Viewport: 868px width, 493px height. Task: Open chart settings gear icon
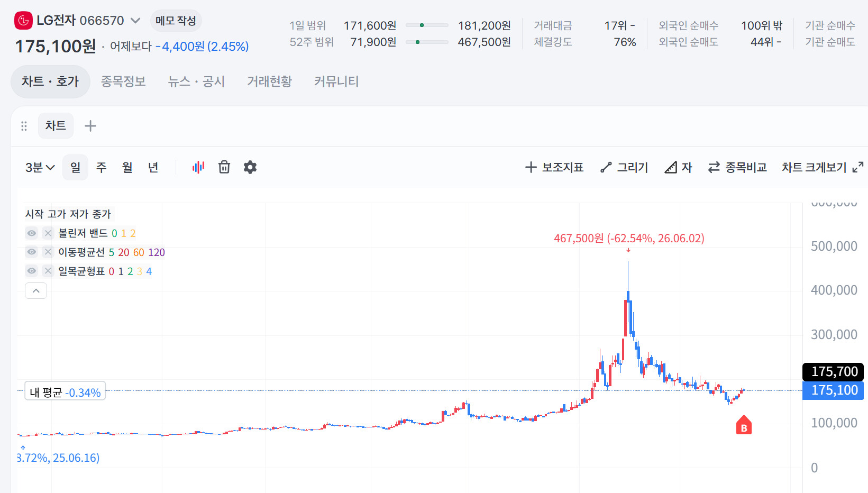(x=250, y=167)
